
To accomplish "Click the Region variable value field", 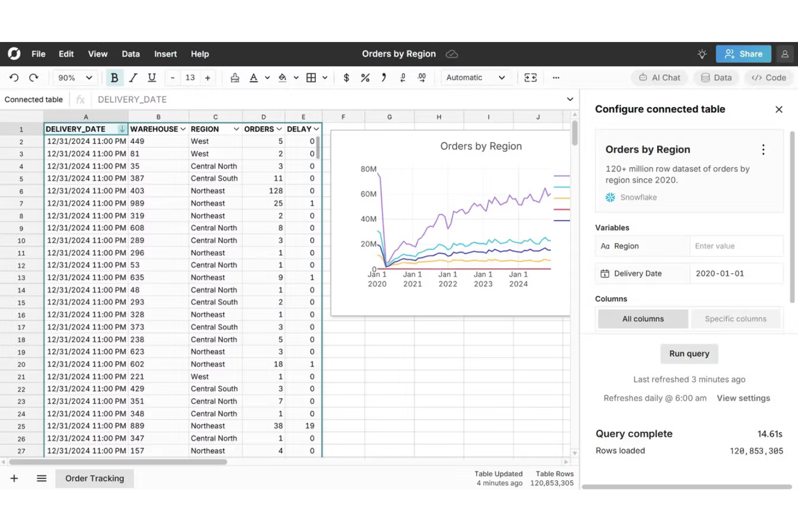I will [736, 246].
